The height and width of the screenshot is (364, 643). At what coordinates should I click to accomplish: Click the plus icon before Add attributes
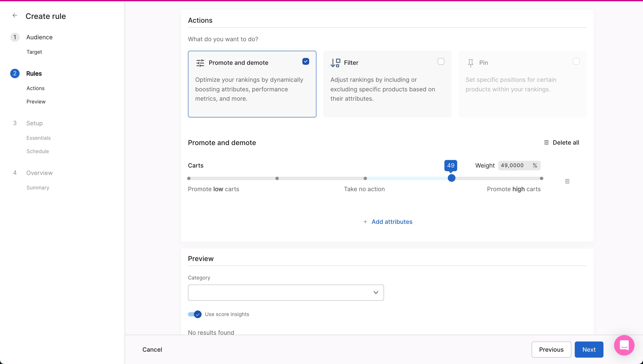[365, 222]
